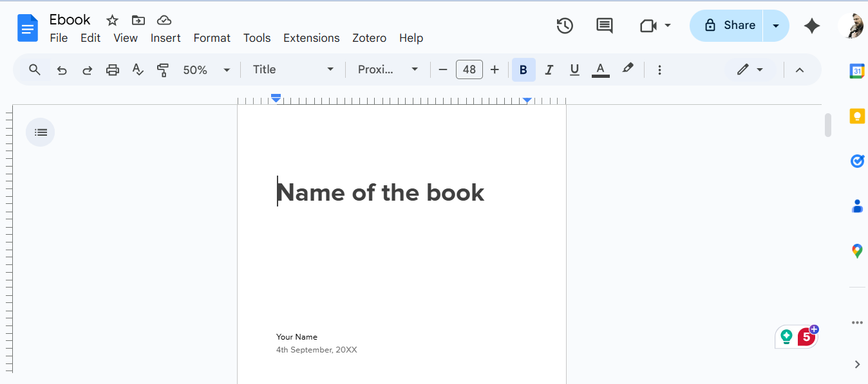Viewport: 868px width, 384px height.
Task: Open Google Keep in the side panel
Action: point(857,116)
